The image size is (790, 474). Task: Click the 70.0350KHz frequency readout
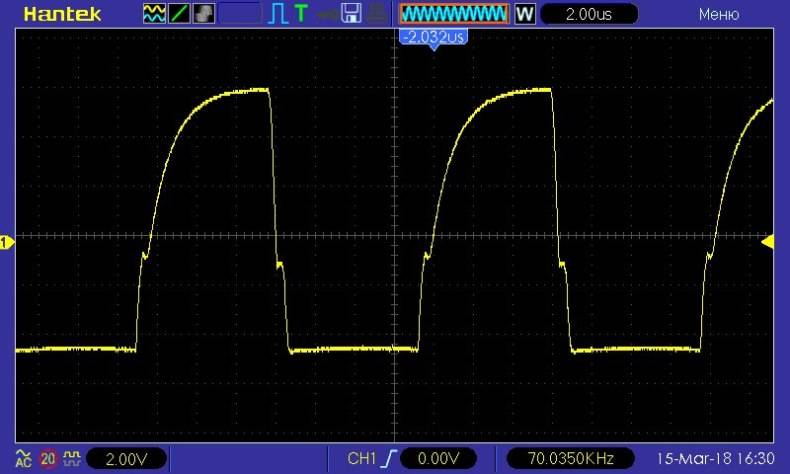pos(570,458)
